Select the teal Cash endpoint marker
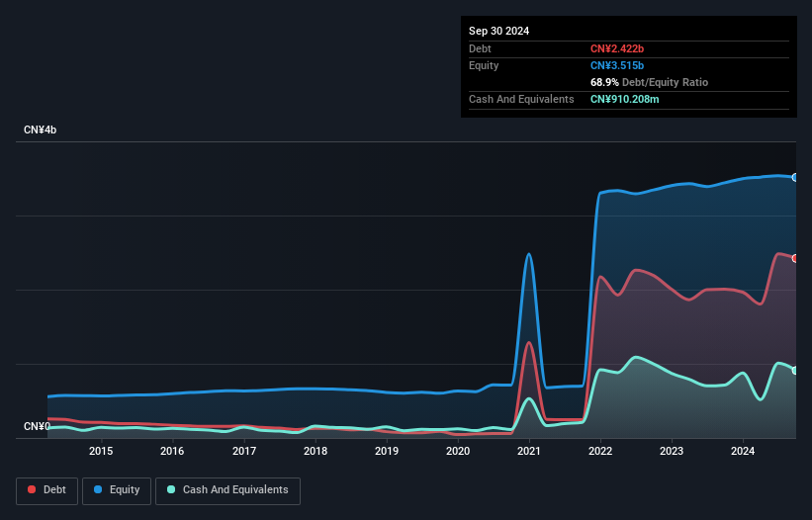Screen dimensions: 812x520 point(795,371)
